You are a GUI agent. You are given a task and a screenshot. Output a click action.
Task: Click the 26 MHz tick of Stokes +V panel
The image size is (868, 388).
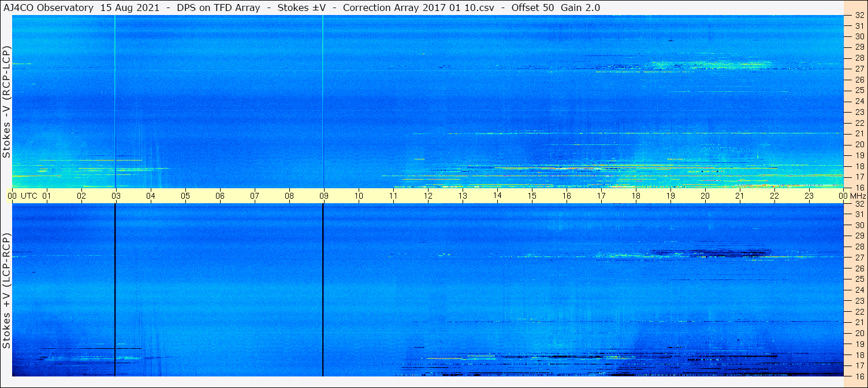click(859, 268)
